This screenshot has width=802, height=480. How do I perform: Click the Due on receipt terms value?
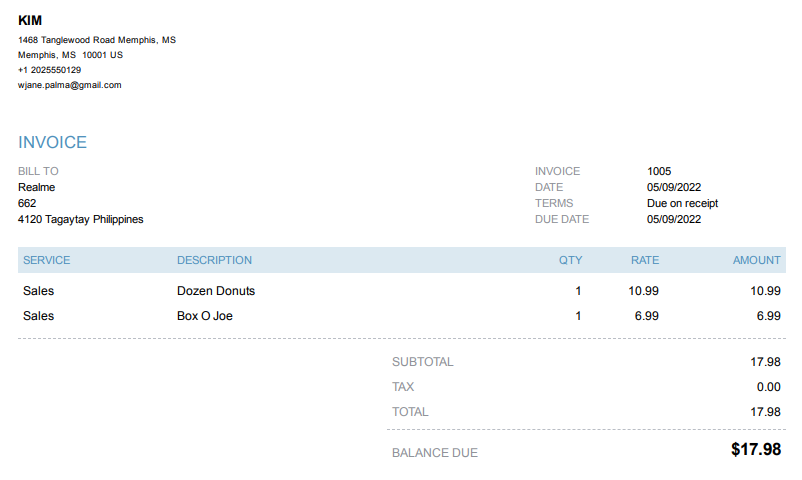[x=682, y=203]
